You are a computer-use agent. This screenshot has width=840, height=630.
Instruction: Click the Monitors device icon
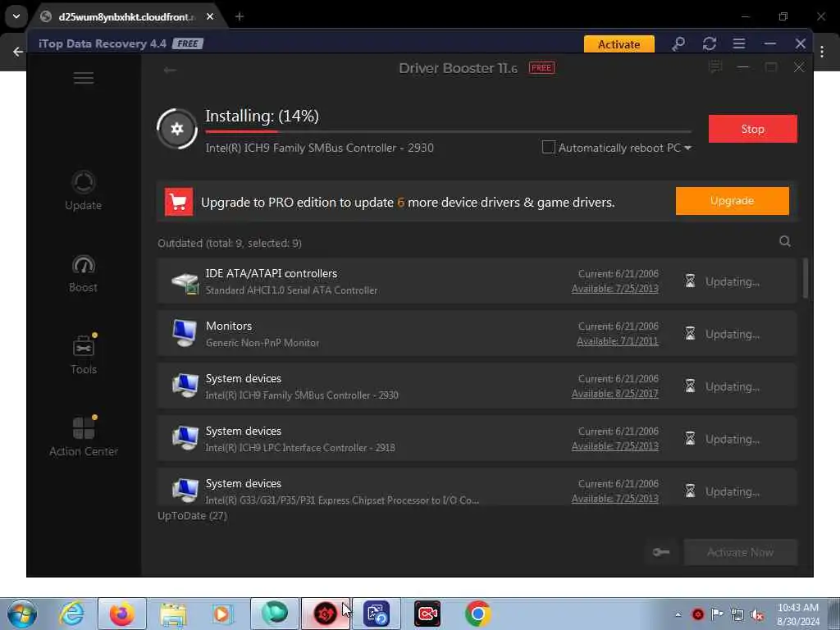coord(185,333)
